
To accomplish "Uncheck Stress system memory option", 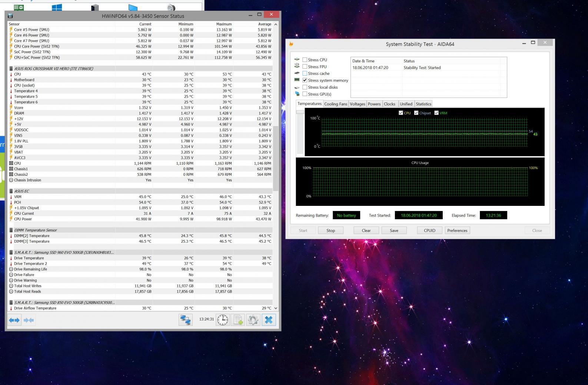I will point(305,80).
